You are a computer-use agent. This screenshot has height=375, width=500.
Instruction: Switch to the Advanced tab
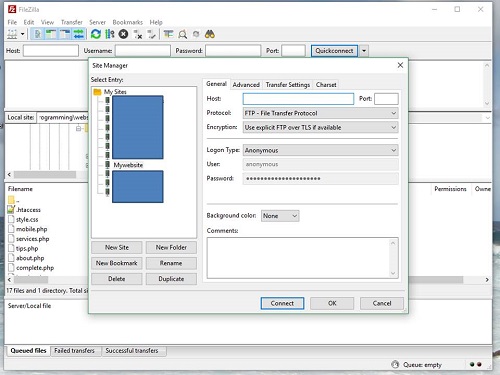coord(246,85)
